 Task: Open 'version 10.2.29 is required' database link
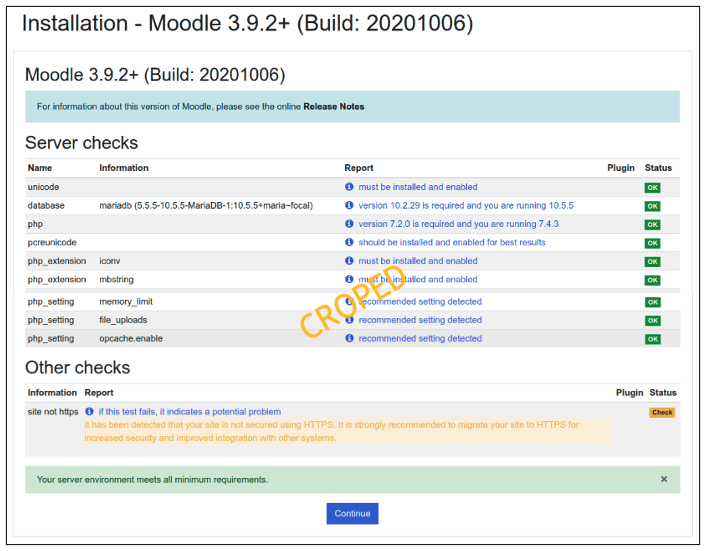(x=466, y=205)
